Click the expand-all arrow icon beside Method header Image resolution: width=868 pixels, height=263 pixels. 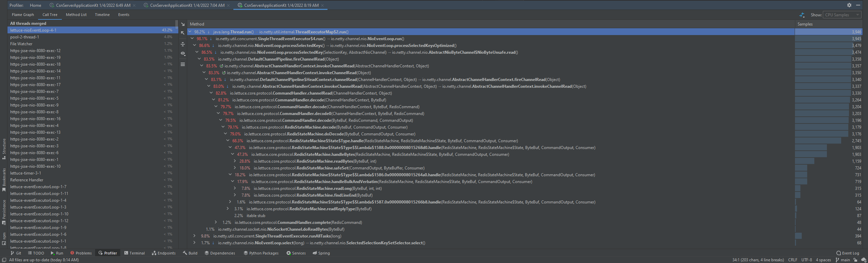[x=183, y=24]
